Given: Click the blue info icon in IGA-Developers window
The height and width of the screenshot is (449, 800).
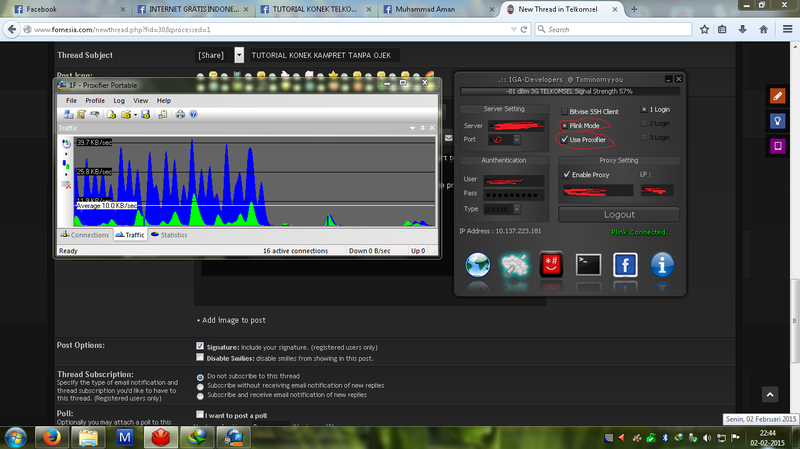Looking at the screenshot, I should [662, 265].
